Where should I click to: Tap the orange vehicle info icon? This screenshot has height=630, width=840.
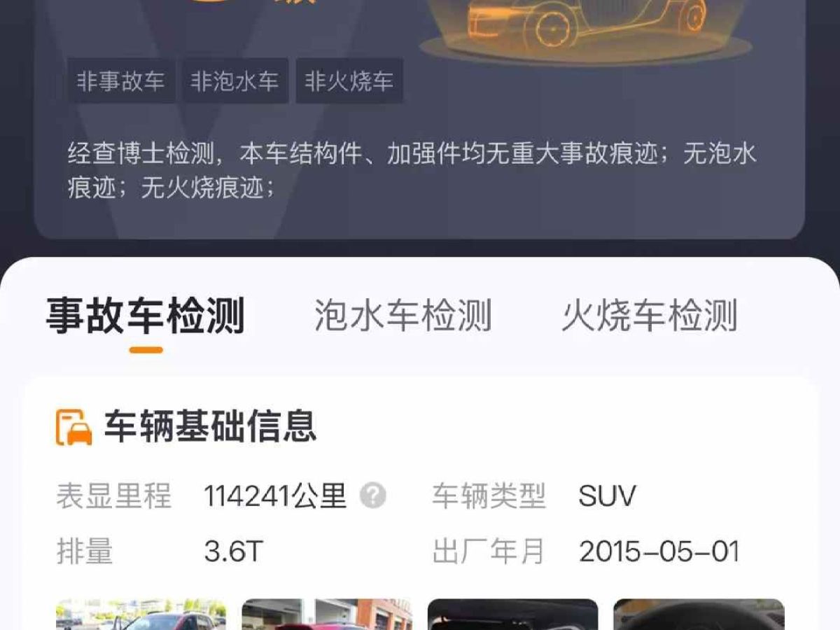pyautogui.click(x=74, y=427)
